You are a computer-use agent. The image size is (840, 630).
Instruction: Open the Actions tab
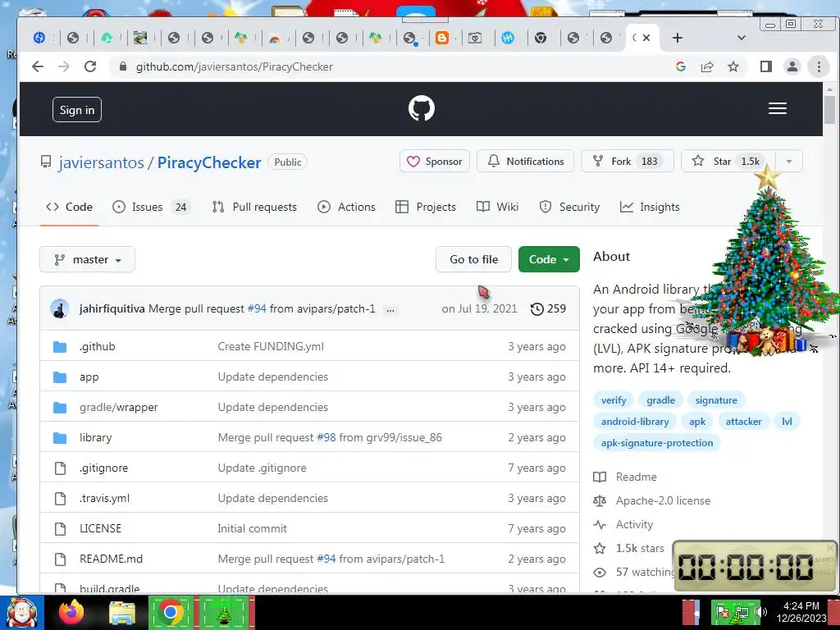346,207
